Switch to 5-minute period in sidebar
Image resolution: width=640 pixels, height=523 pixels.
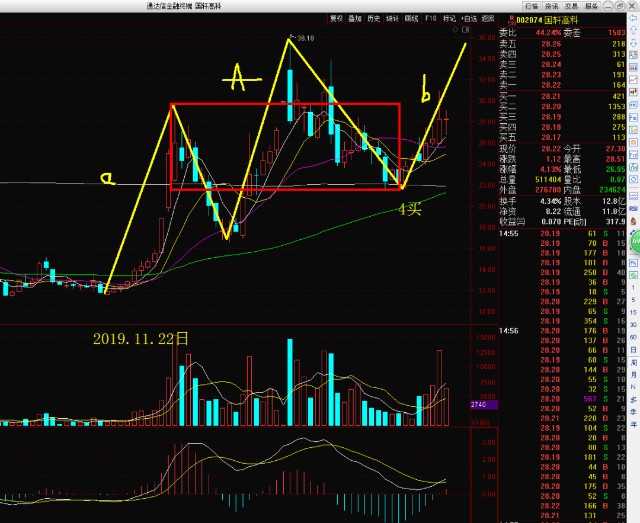pos(633,300)
